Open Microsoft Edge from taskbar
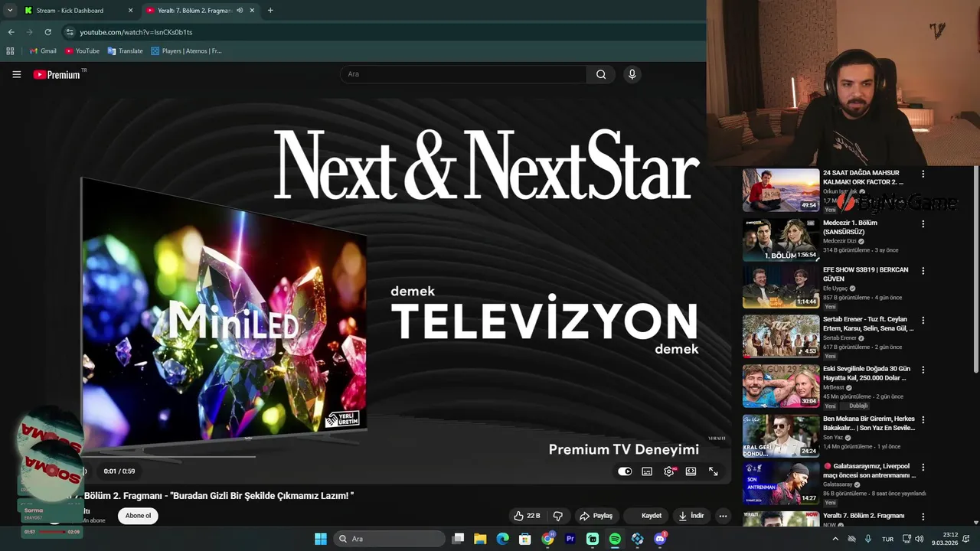The width and height of the screenshot is (980, 551). pyautogui.click(x=502, y=539)
